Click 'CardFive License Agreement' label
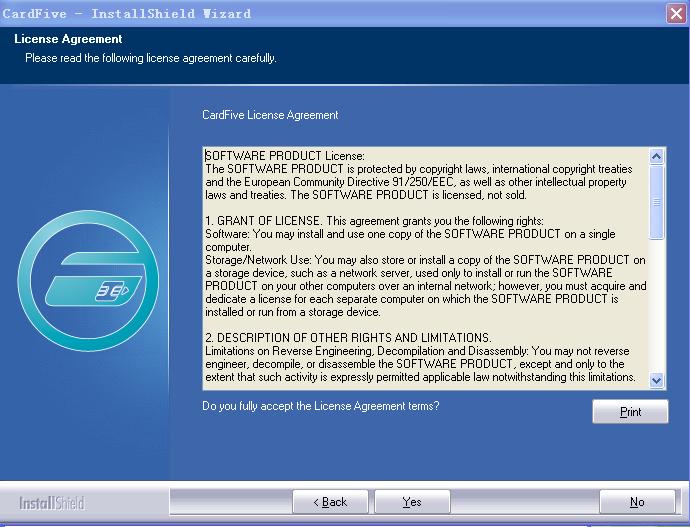Image resolution: width=690 pixels, height=527 pixels. pyautogui.click(x=270, y=115)
